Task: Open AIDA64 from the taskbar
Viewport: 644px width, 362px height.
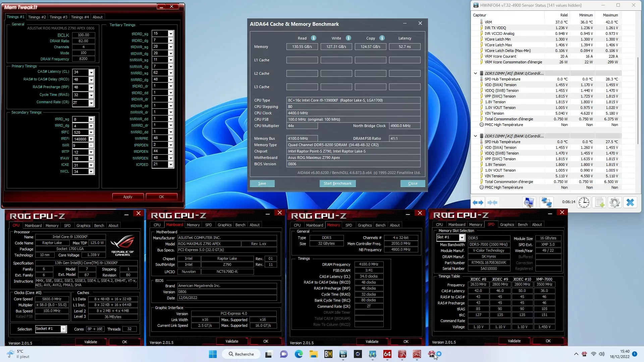Action: click(387, 354)
